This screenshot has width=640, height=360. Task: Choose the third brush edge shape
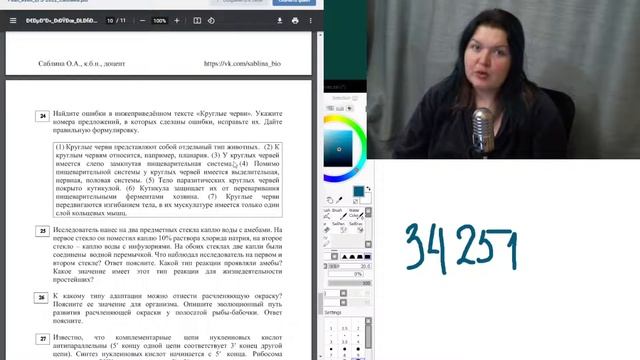(x=360, y=256)
